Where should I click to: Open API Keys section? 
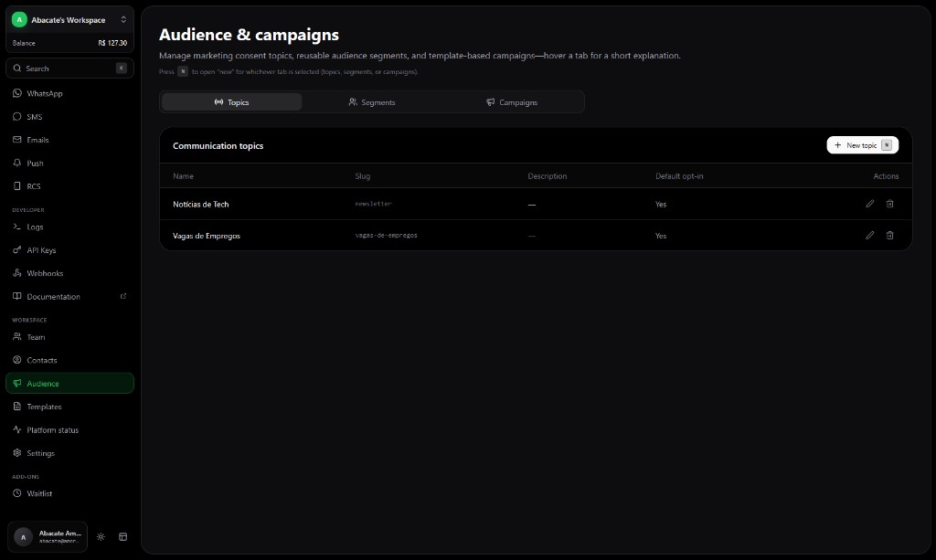coord(41,250)
